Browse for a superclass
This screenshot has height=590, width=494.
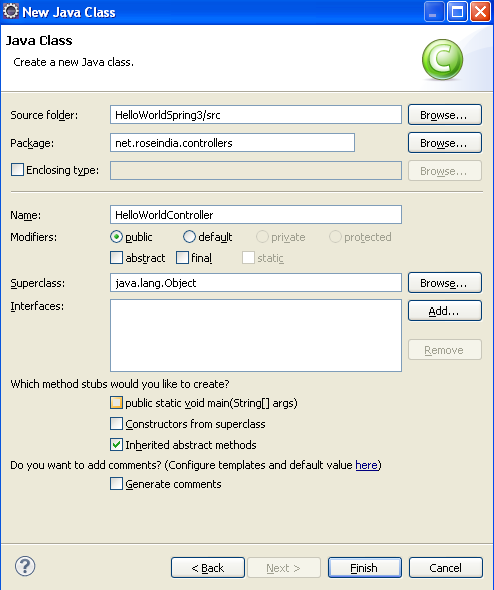[x=445, y=283]
